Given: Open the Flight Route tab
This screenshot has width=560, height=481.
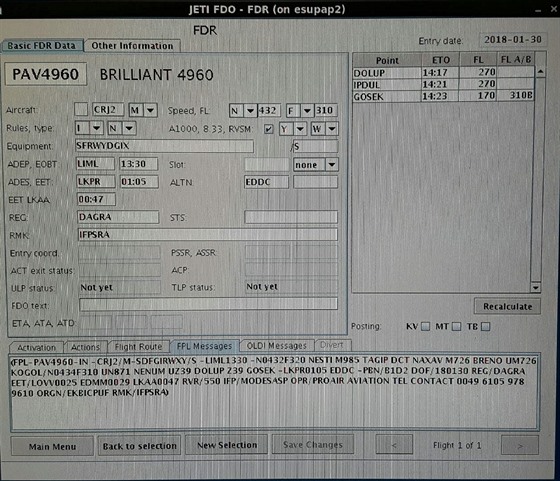Looking at the screenshot, I should click(138, 347).
